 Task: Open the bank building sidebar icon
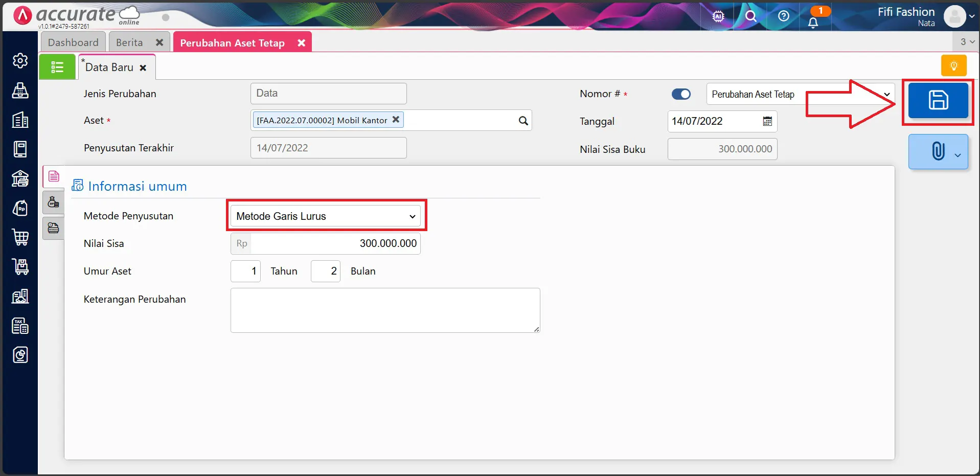click(20, 179)
